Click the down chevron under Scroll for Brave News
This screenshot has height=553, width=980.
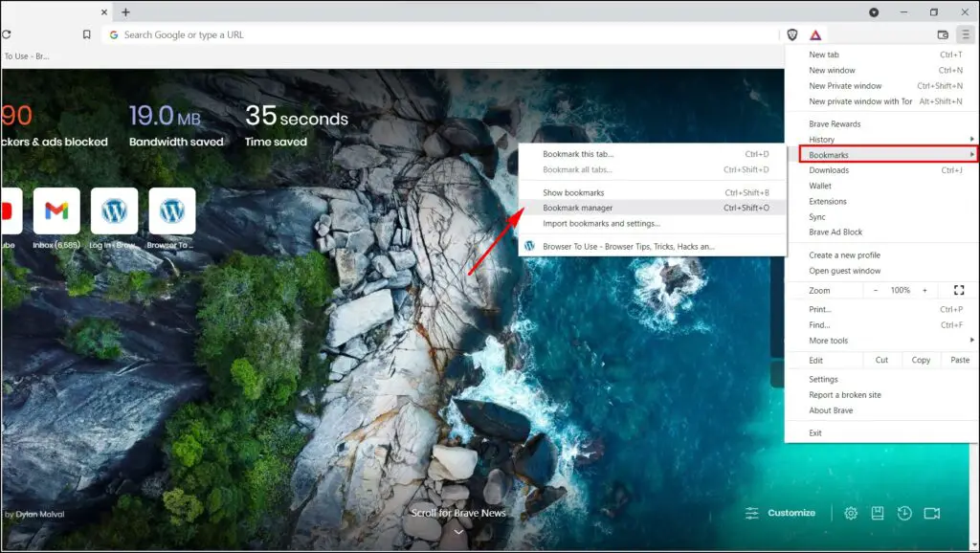(458, 532)
